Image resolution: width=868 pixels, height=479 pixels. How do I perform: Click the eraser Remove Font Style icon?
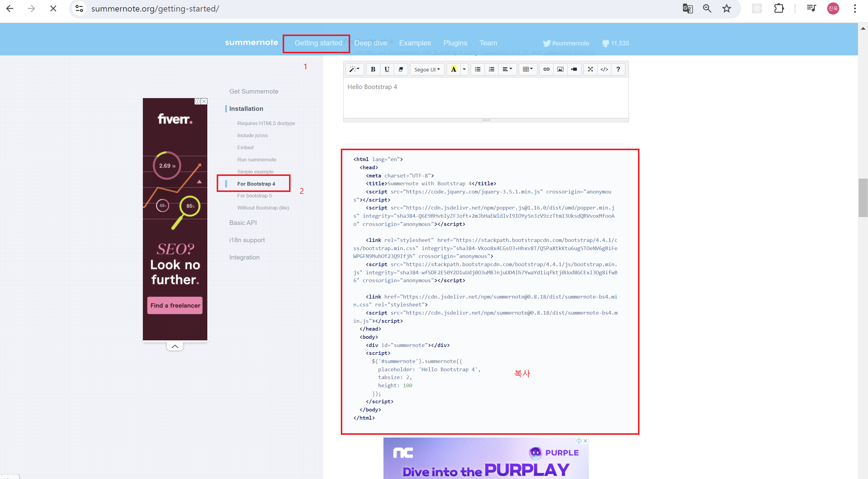(401, 69)
